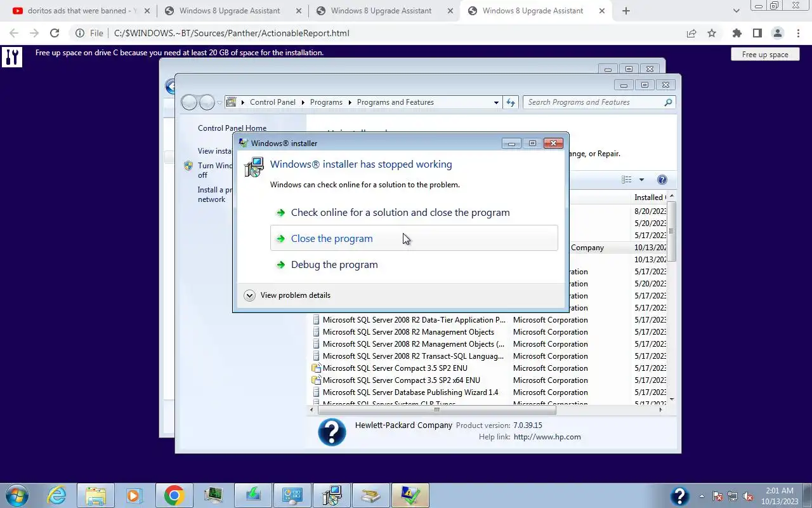
Task: Open muted volume icon in tray
Action: coord(749,496)
